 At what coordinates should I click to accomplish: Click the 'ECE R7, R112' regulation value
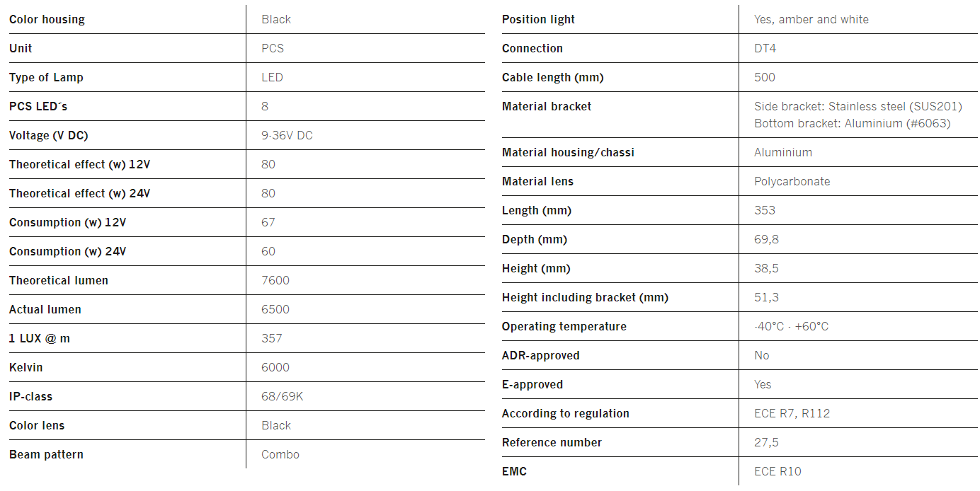pos(792,414)
